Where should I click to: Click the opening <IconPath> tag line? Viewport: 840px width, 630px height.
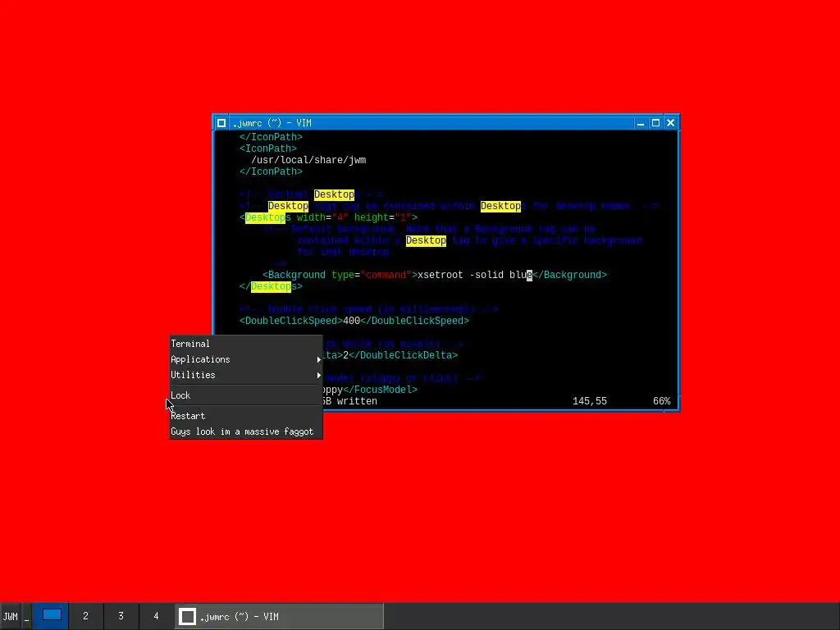pos(268,148)
